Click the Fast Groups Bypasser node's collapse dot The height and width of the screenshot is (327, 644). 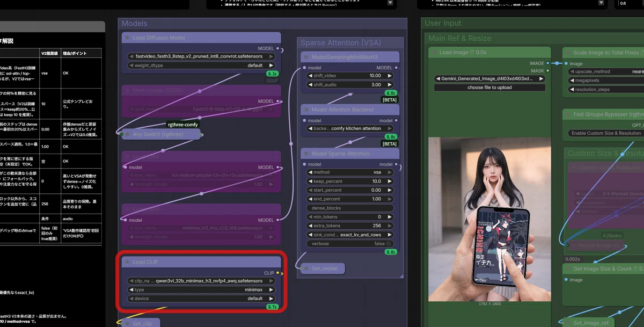568,114
